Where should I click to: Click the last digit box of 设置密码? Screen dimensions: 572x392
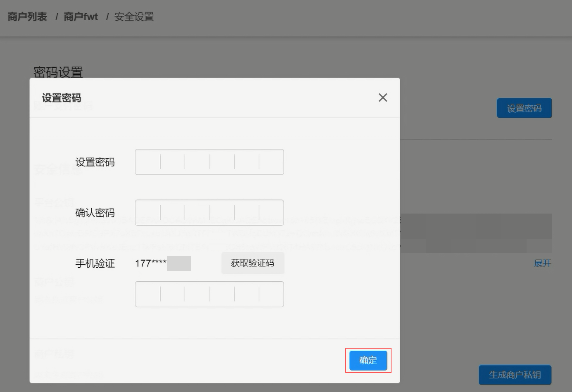coord(271,162)
